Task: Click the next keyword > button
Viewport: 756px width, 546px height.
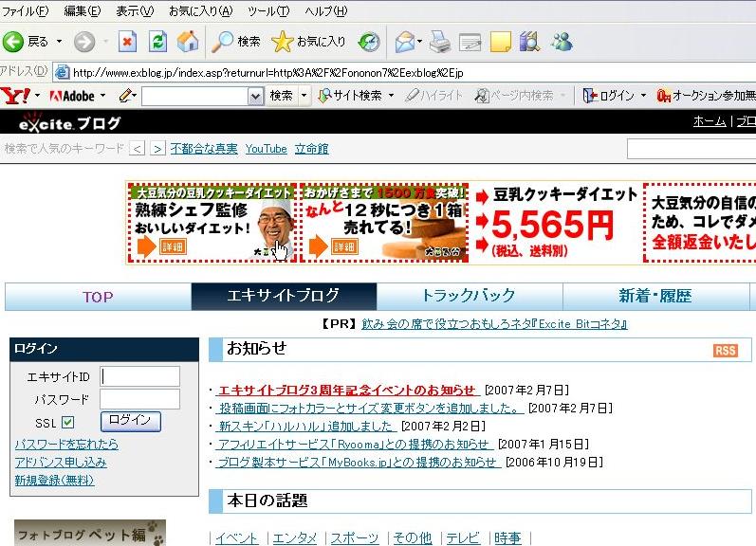Action: 157,149
